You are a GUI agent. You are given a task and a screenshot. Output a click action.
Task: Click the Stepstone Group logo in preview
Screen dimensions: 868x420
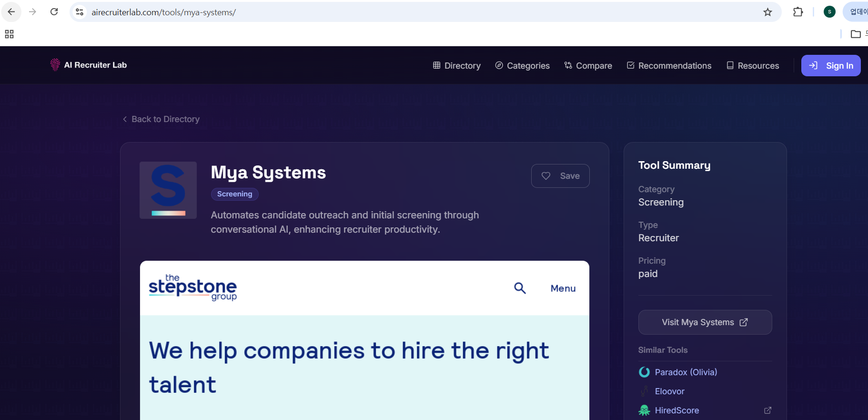click(x=192, y=288)
